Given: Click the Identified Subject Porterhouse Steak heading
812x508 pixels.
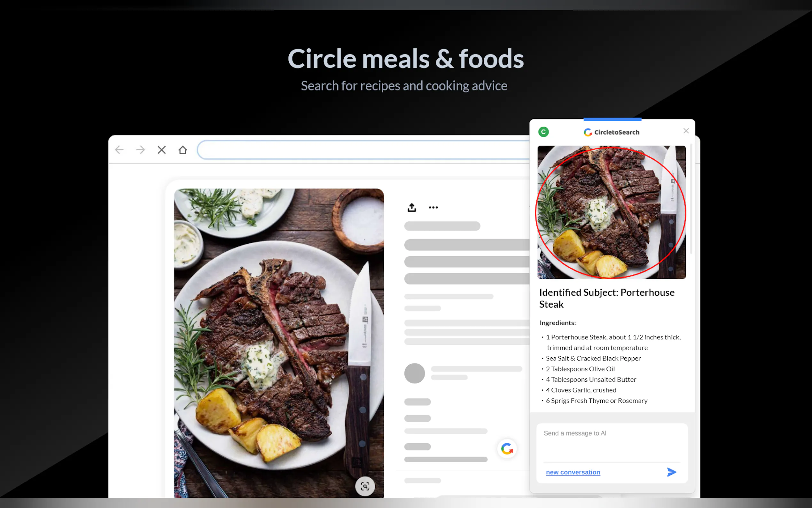Looking at the screenshot, I should pyautogui.click(x=606, y=298).
